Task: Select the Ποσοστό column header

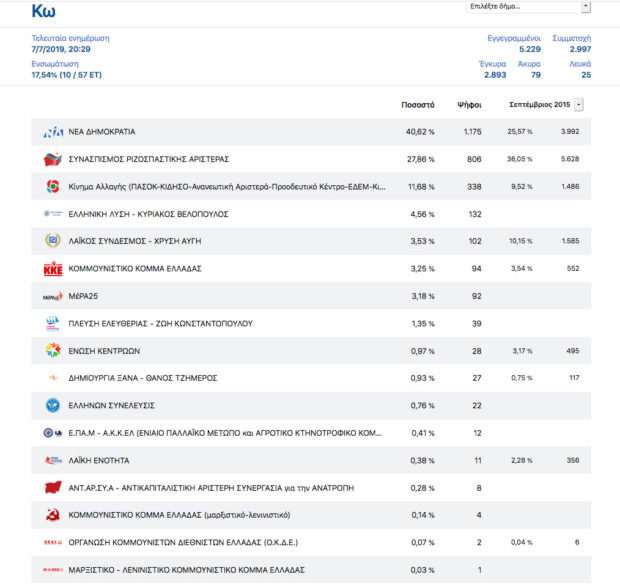Action: coord(418,105)
